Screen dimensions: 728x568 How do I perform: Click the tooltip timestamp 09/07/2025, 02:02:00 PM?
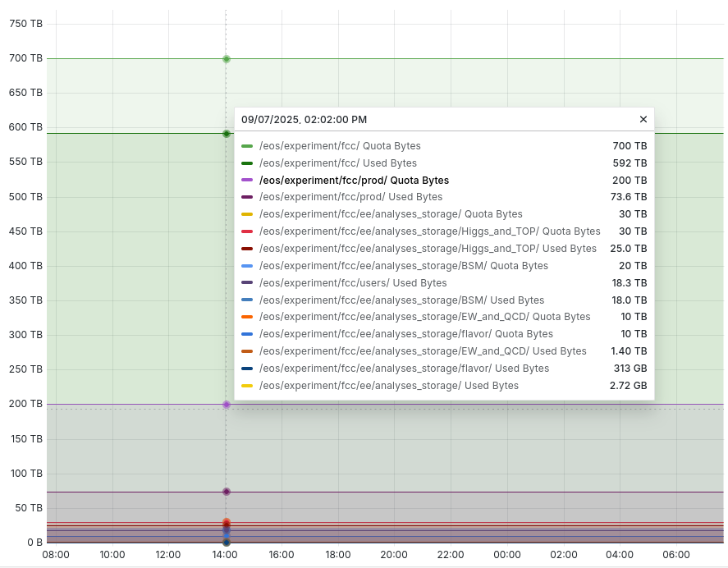(x=304, y=119)
